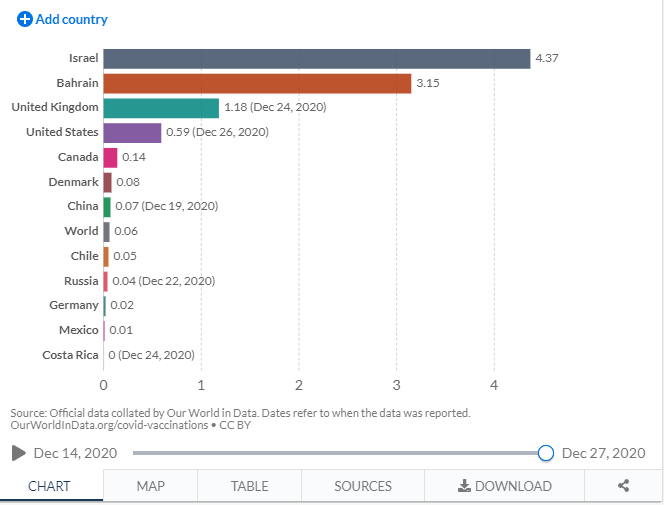Viewport: 664px width, 505px height.
Task: Click the Download tab
Action: click(x=505, y=486)
